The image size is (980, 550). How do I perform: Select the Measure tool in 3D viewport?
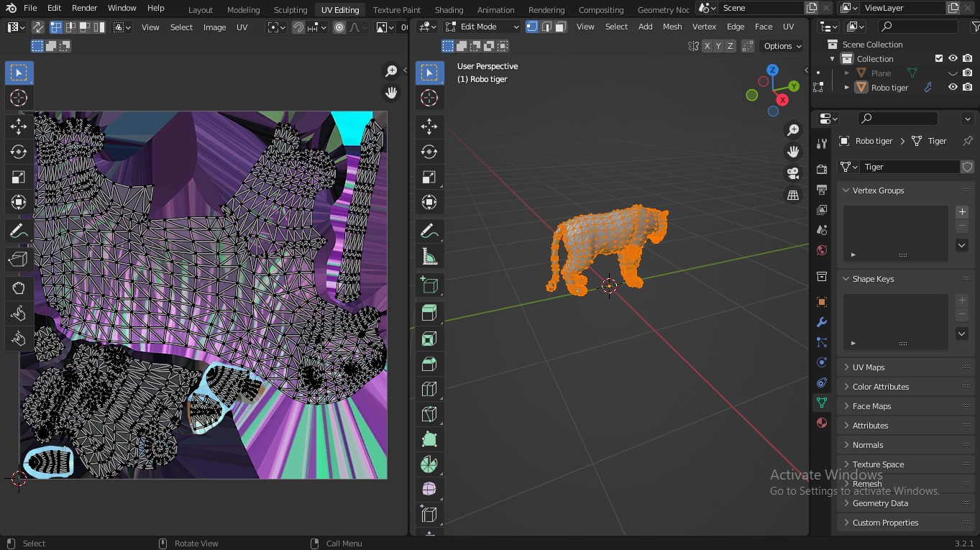[429, 257]
